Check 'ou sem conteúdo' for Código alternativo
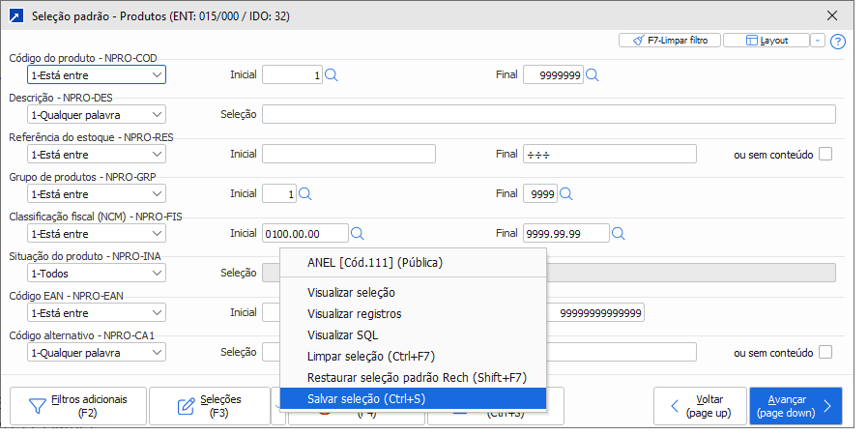 tap(825, 353)
